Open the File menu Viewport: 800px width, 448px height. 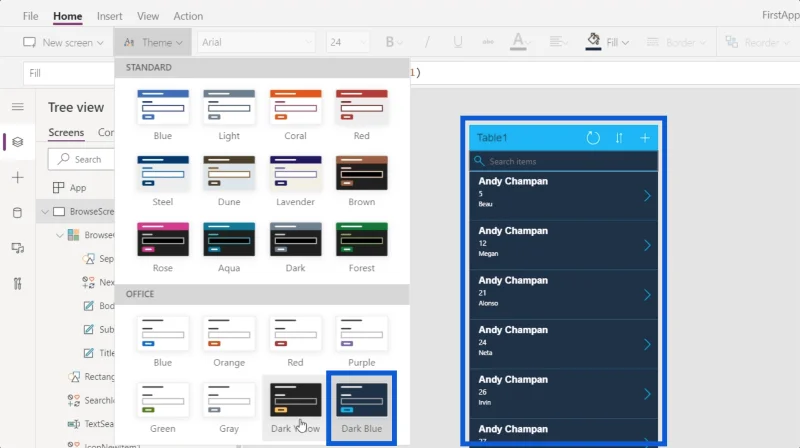30,16
